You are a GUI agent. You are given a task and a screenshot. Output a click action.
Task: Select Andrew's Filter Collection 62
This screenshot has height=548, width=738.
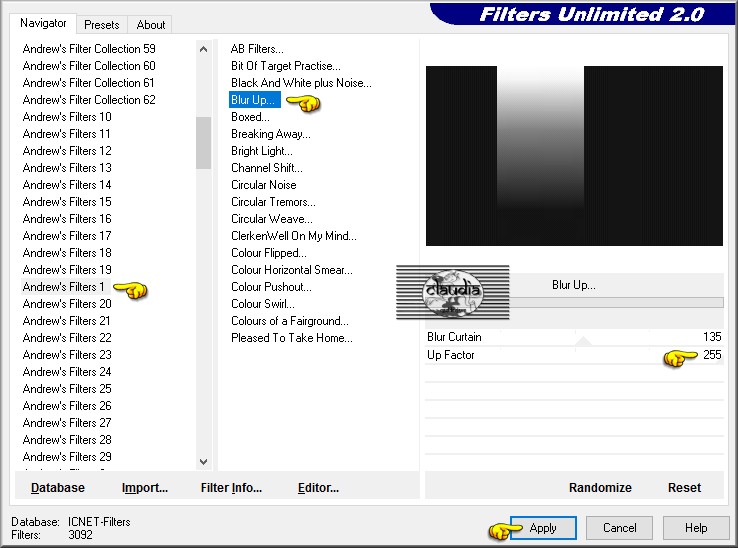point(89,100)
